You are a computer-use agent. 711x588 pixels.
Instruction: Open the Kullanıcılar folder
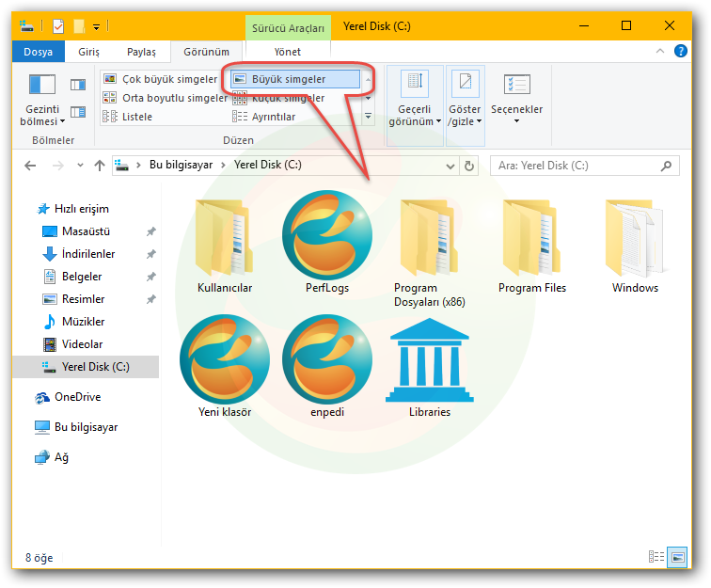point(225,237)
